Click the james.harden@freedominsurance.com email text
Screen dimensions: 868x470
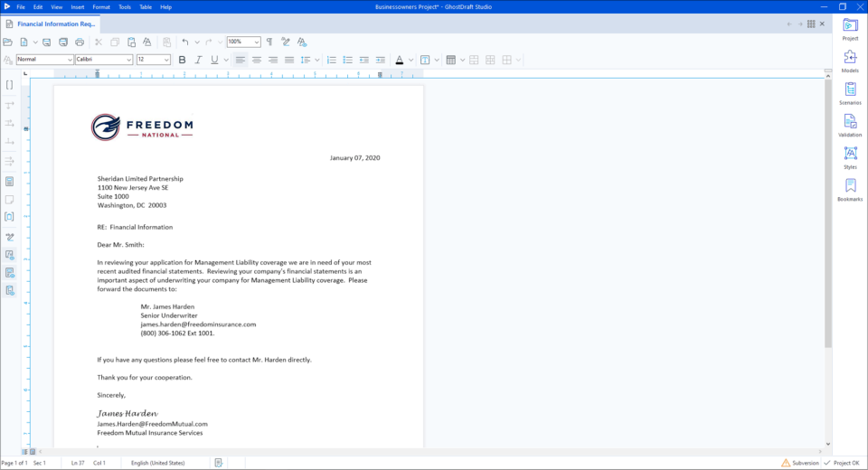pyautogui.click(x=198, y=324)
